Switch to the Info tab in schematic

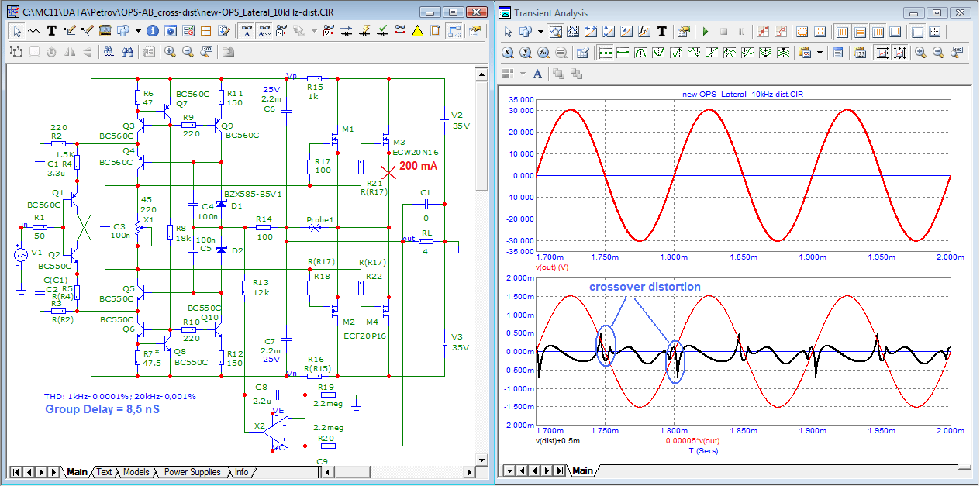click(242, 472)
